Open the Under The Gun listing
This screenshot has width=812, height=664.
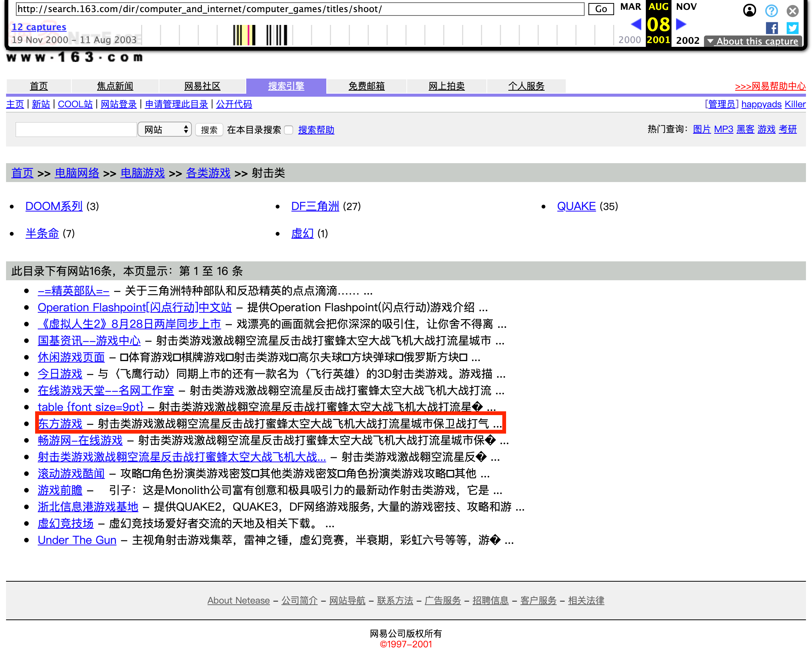click(77, 540)
